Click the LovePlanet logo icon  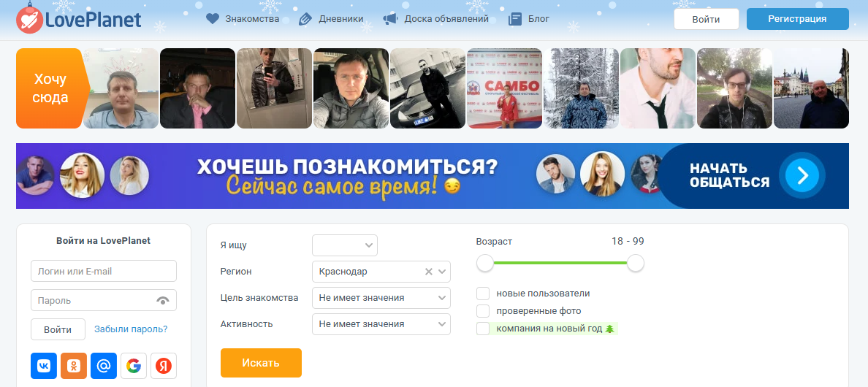29,19
